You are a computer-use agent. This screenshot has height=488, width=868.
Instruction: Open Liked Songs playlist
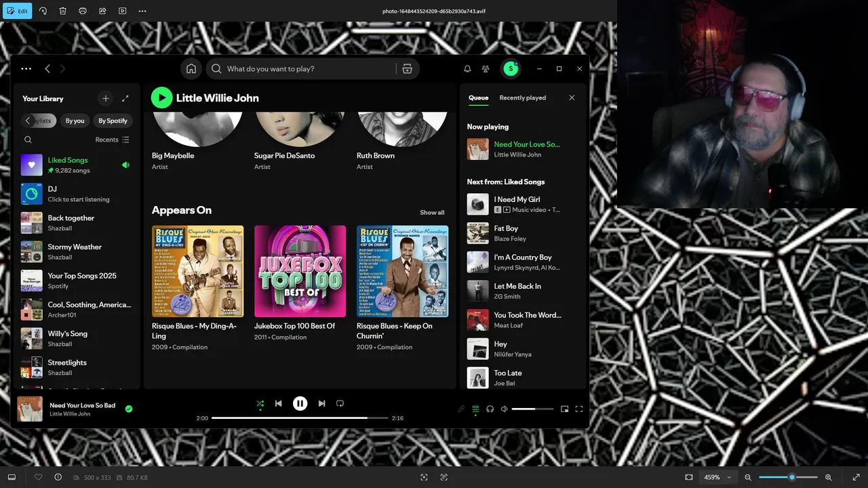[x=76, y=165]
